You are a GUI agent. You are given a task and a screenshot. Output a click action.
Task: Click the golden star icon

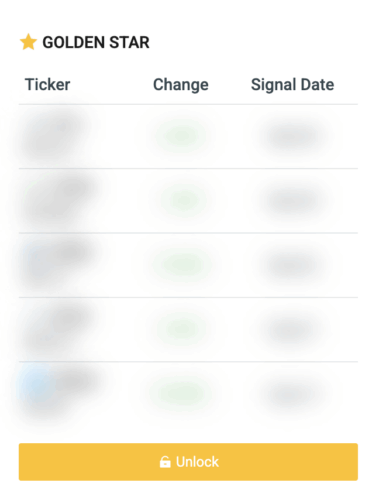tap(28, 42)
